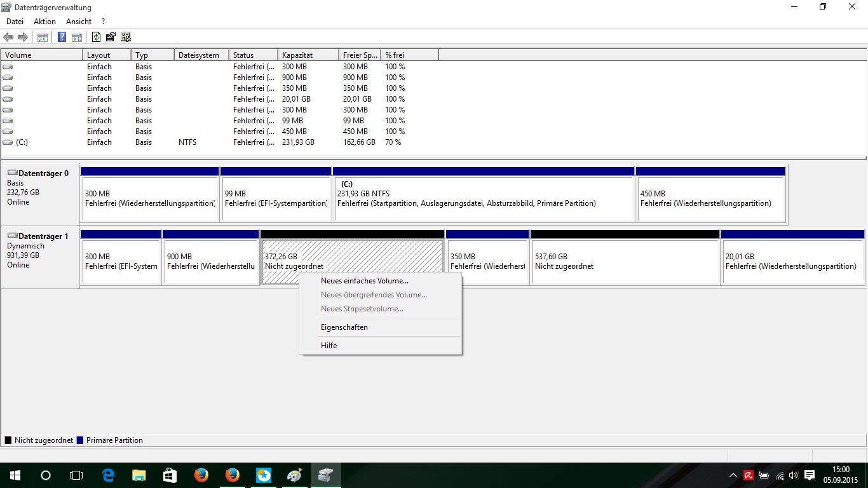
Task: Select the 537,60 GB Nicht zugeordnet block
Action: coord(625,257)
